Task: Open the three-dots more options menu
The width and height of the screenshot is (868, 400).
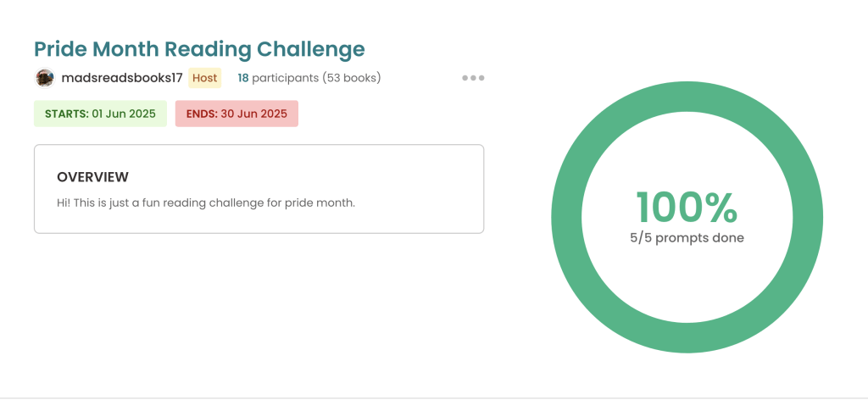Action: 473,78
